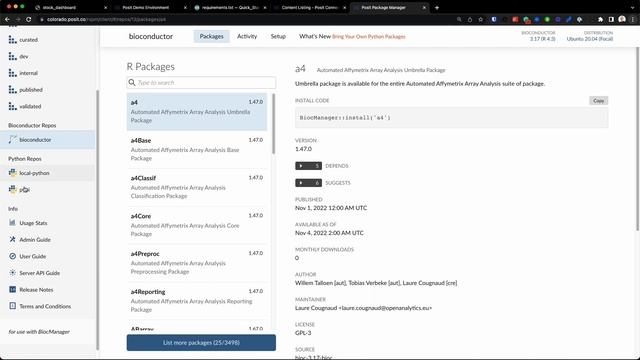640x360 pixels.
Task: Click List more packages button
Action: pyautogui.click(x=201, y=342)
